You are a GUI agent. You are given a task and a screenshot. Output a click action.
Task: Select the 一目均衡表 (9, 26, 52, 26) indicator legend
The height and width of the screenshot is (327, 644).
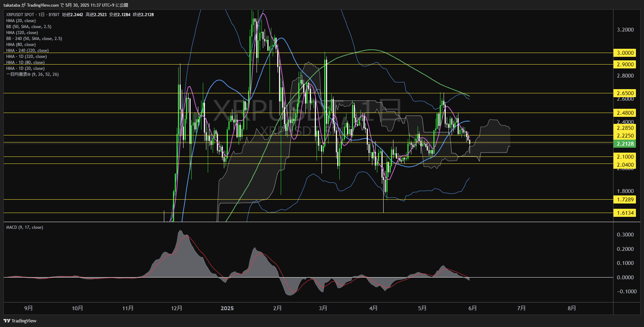pos(32,74)
